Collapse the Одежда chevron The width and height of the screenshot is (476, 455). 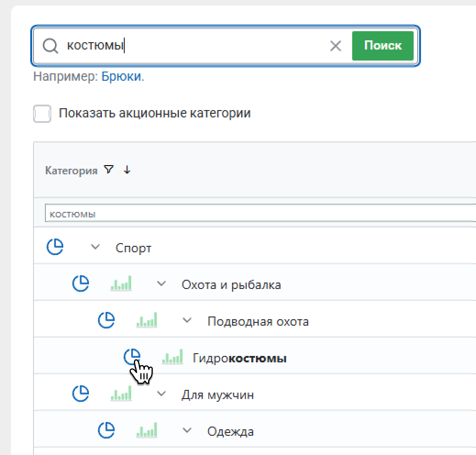(187, 430)
